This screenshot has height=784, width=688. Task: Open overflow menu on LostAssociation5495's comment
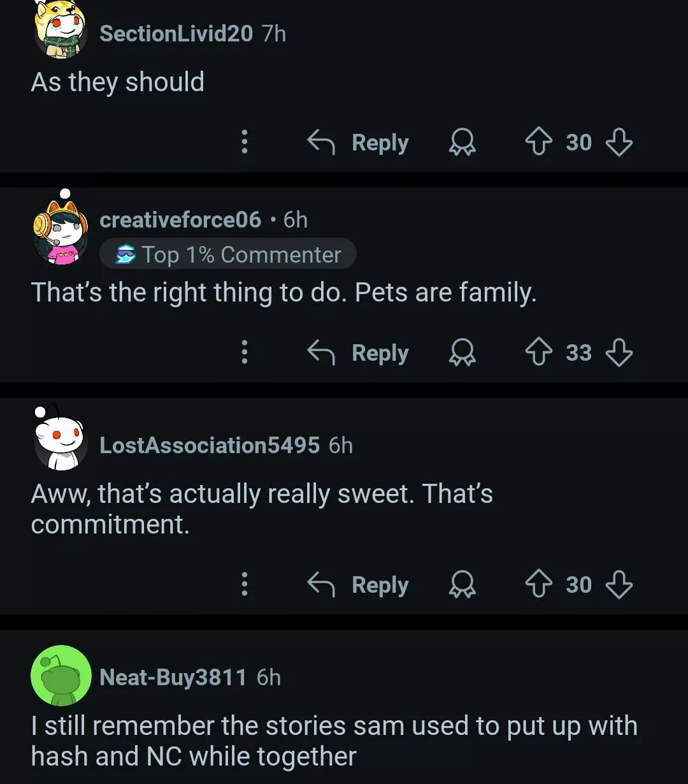[244, 584]
